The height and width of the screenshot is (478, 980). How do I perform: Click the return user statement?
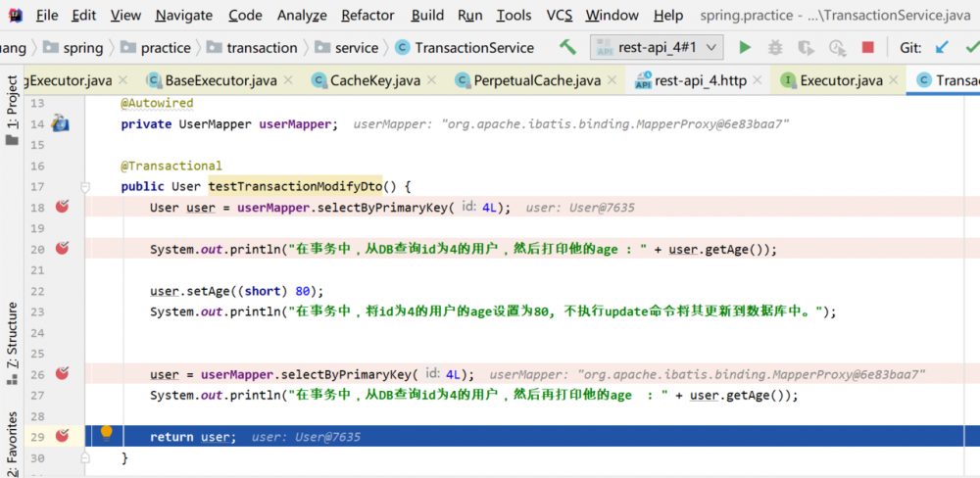pyautogui.click(x=193, y=437)
